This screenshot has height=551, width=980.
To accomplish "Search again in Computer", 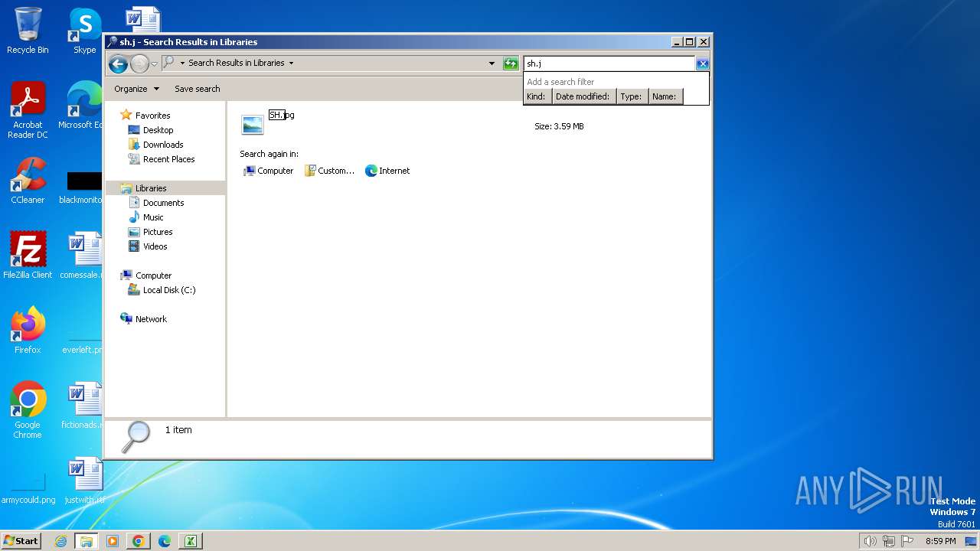I will click(x=268, y=171).
